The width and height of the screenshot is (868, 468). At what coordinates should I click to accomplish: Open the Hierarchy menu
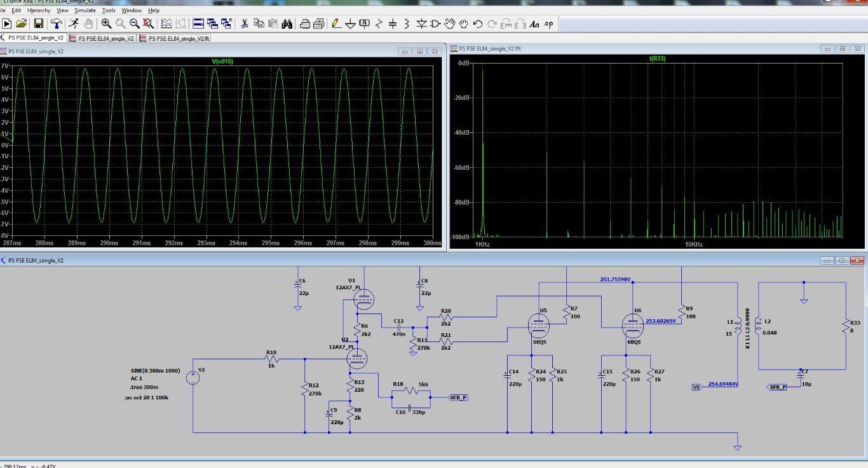[x=39, y=10]
